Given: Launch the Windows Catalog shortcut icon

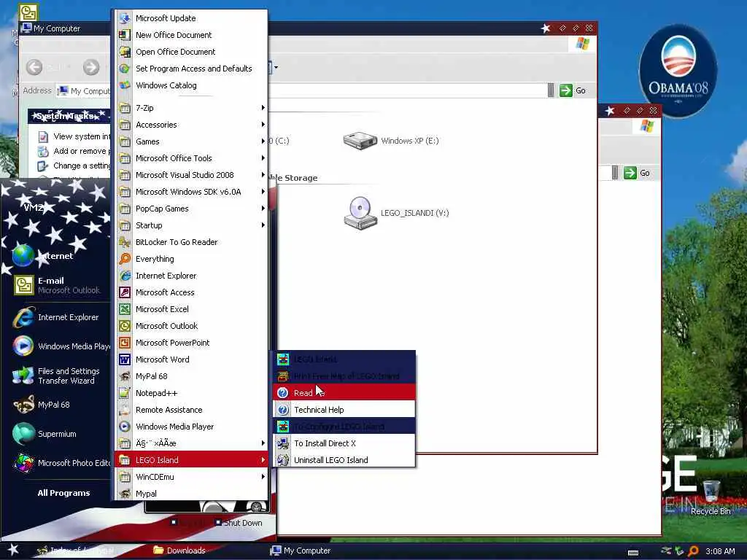Looking at the screenshot, I should 124,85.
